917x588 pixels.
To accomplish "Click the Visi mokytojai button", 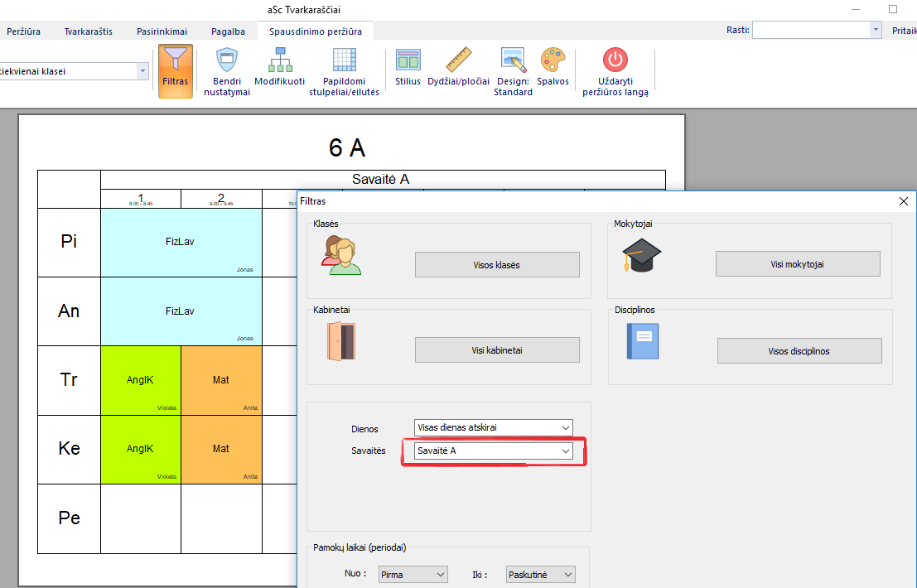I will (x=797, y=264).
